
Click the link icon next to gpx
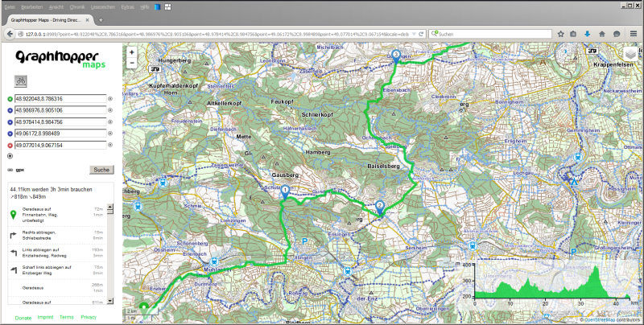(x=10, y=170)
